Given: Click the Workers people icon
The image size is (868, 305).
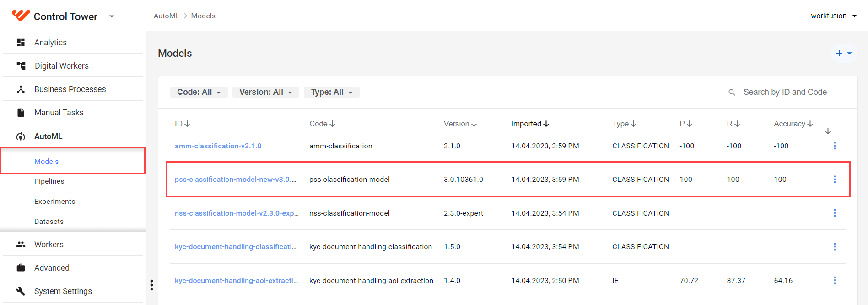Looking at the screenshot, I should 21,245.
